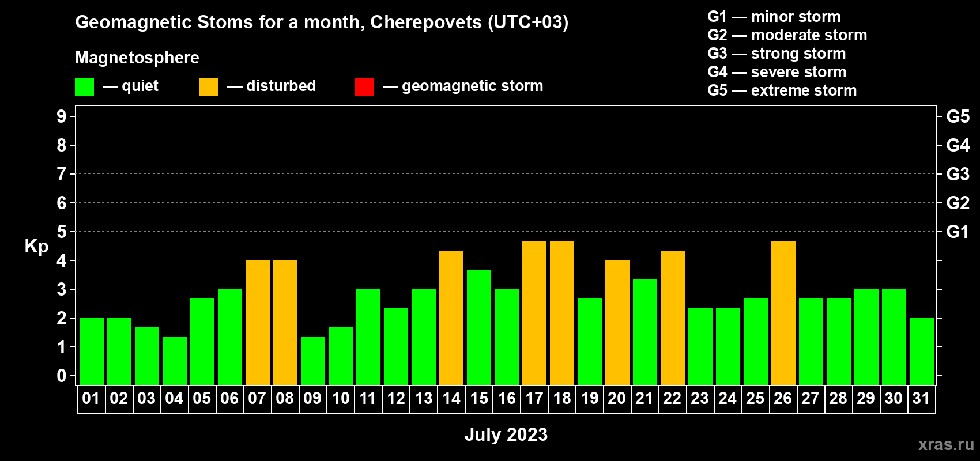Select the bar for July 01

coord(92,351)
